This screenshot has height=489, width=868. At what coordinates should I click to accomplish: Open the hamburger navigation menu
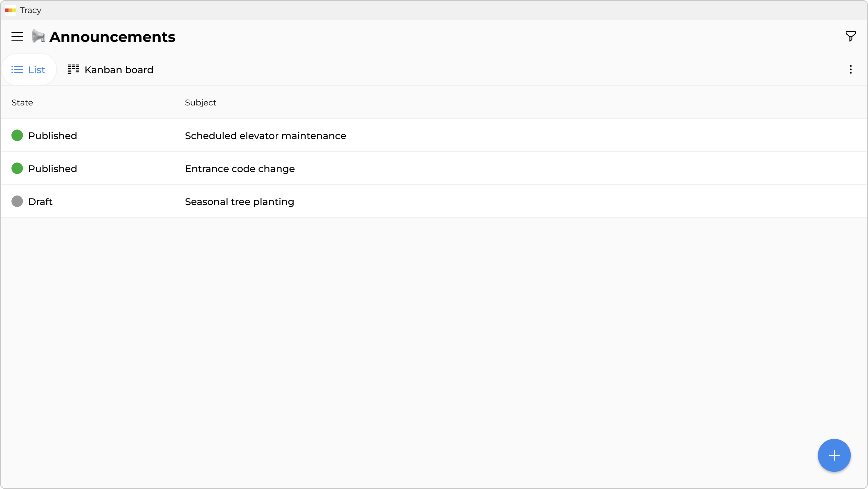tap(17, 36)
